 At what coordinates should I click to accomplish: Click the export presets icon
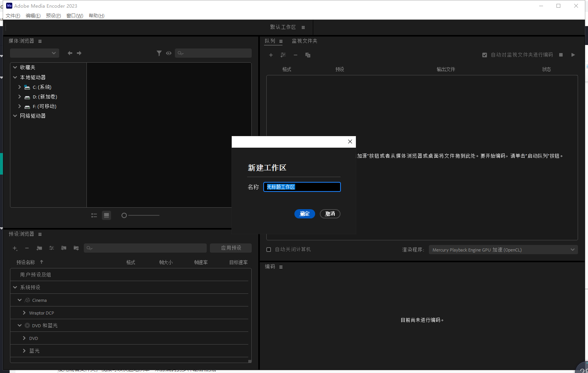point(76,248)
